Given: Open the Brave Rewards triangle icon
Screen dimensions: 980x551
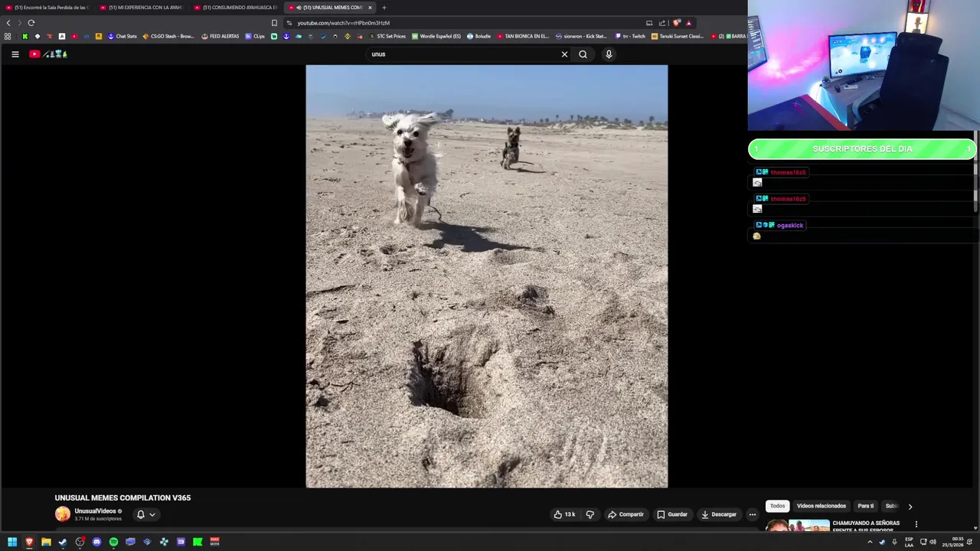Looking at the screenshot, I should tap(688, 23).
